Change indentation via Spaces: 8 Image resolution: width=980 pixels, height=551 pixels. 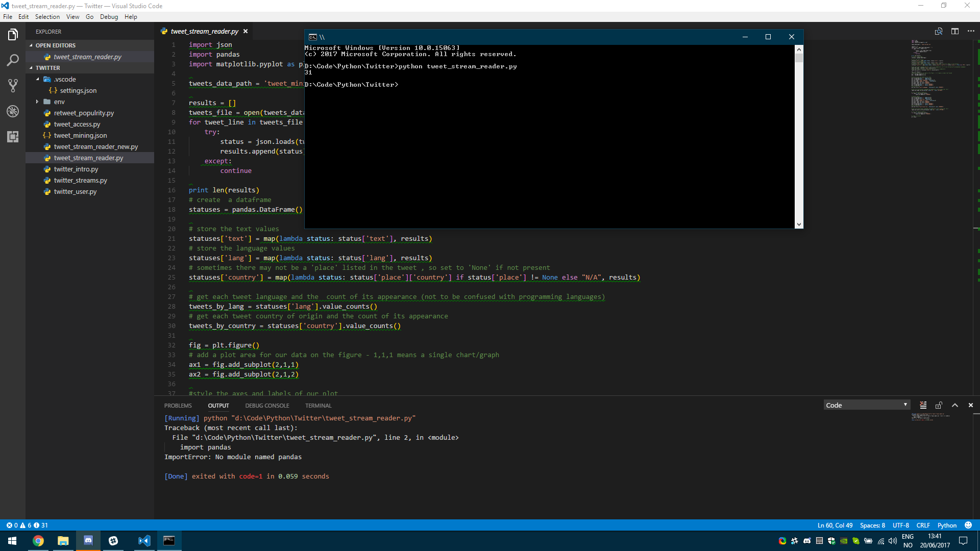click(x=872, y=525)
